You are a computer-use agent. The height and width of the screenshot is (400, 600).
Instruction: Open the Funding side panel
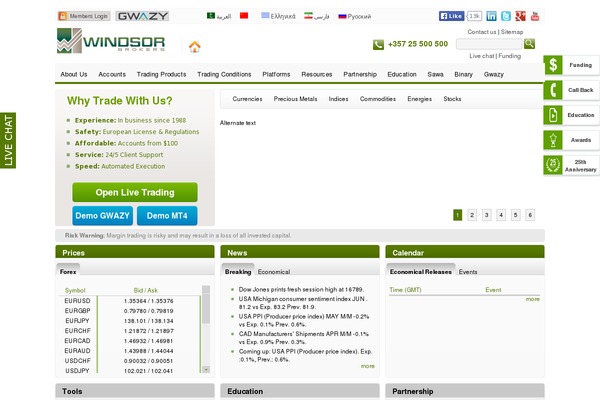[571, 65]
